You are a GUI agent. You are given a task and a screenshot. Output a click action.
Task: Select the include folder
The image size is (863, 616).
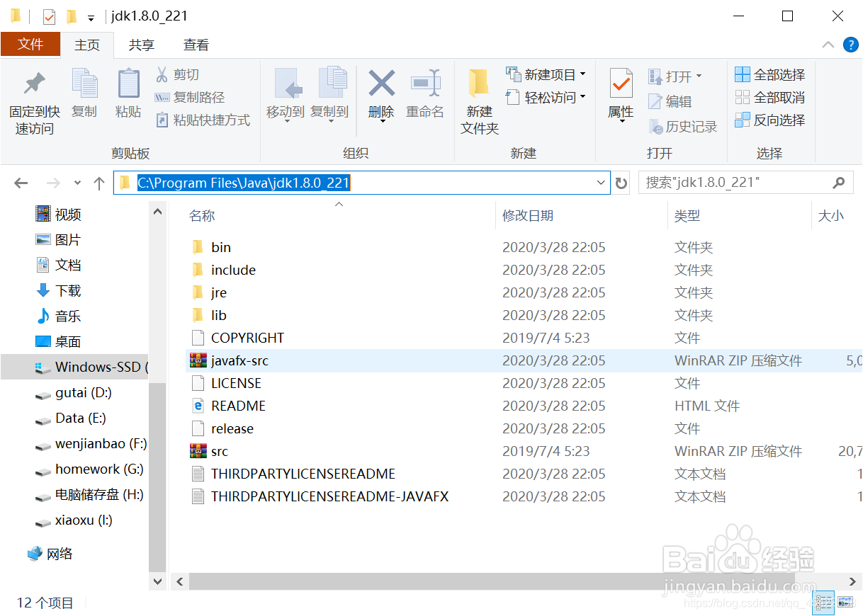tap(223, 270)
